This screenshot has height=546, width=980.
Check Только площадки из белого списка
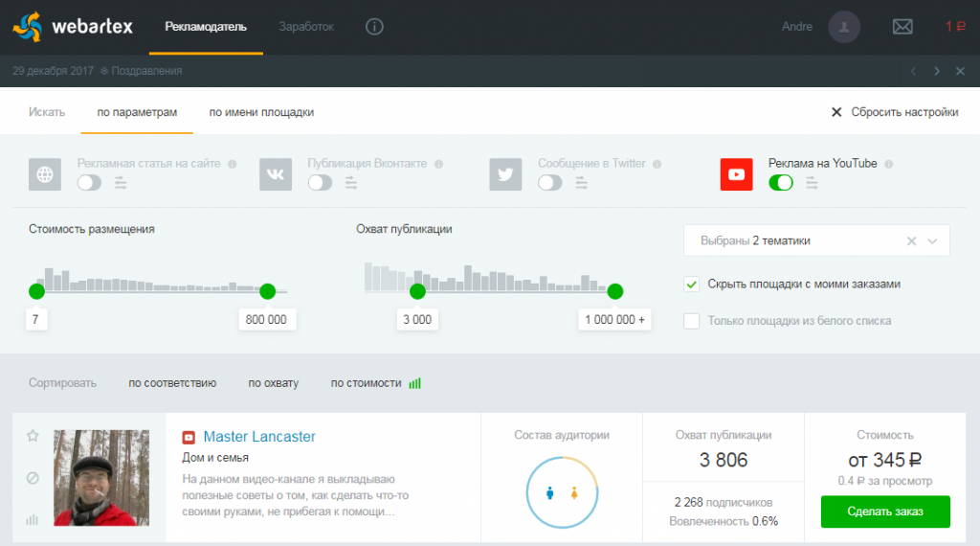pyautogui.click(x=691, y=321)
